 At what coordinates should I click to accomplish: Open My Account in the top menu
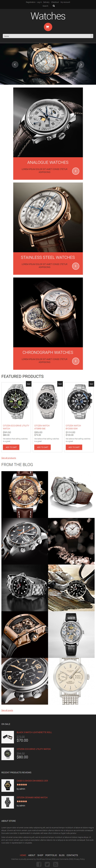[65, 2]
